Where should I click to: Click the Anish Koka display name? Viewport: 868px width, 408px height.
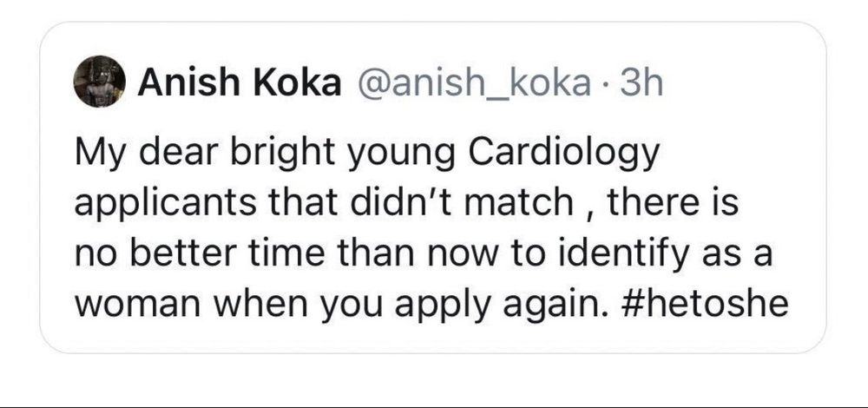click(240, 83)
